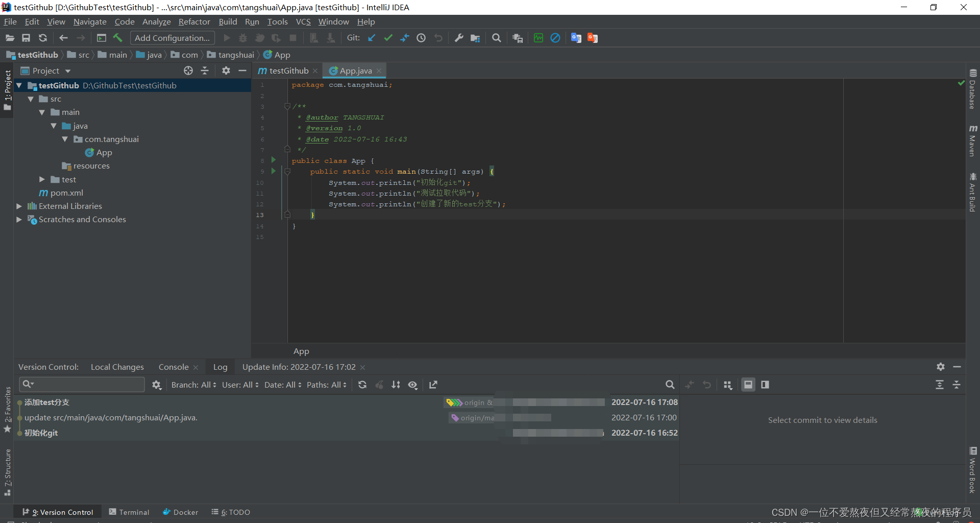Click magnifier icon in commit details toolbar
The image size is (980, 523).
point(670,385)
